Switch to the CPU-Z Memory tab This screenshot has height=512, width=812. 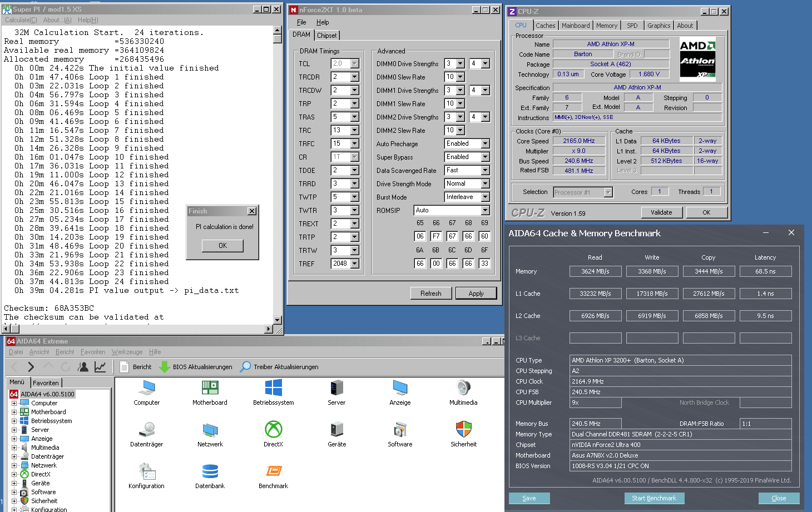click(x=607, y=26)
